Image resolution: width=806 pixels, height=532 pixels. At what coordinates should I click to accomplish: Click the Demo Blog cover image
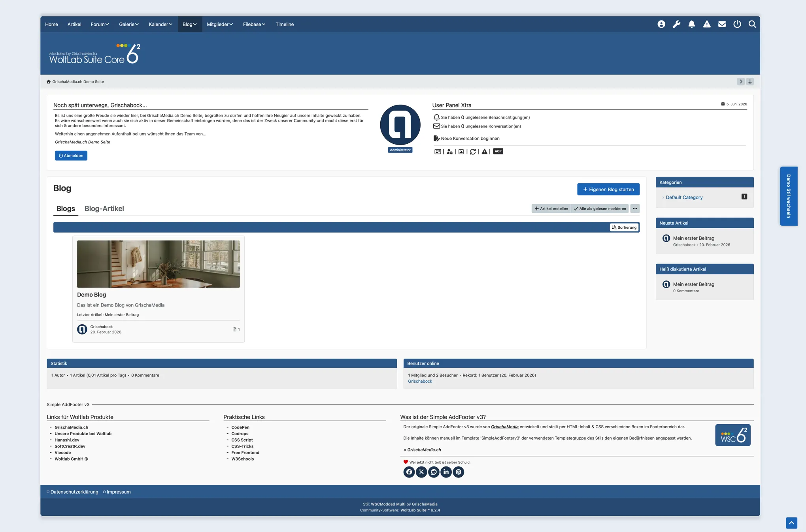click(x=158, y=264)
